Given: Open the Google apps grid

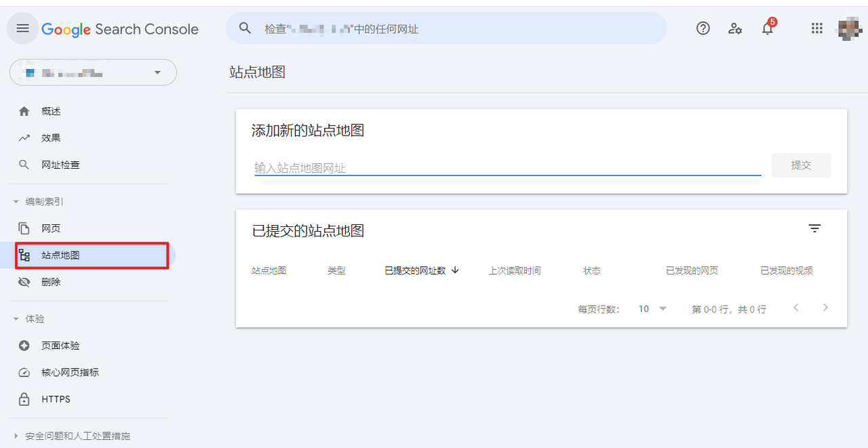Looking at the screenshot, I should [x=817, y=28].
